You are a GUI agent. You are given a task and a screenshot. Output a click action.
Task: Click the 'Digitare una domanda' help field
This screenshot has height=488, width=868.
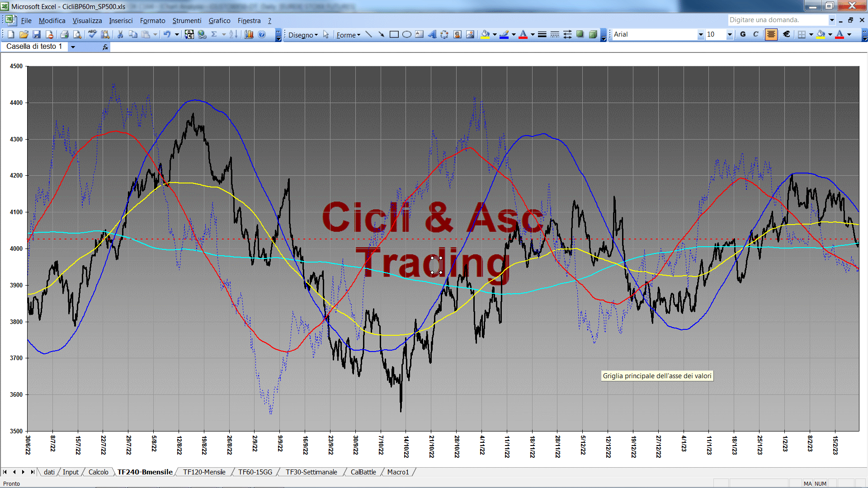click(x=778, y=20)
